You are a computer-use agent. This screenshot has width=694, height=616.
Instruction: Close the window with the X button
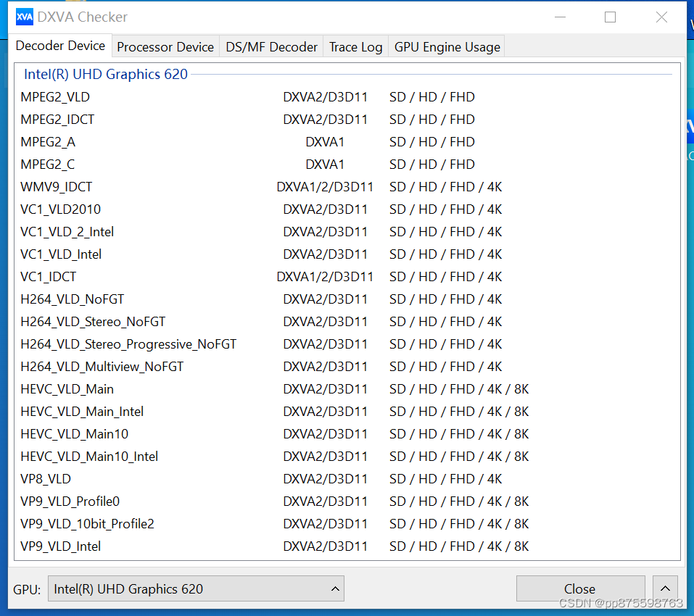661,17
